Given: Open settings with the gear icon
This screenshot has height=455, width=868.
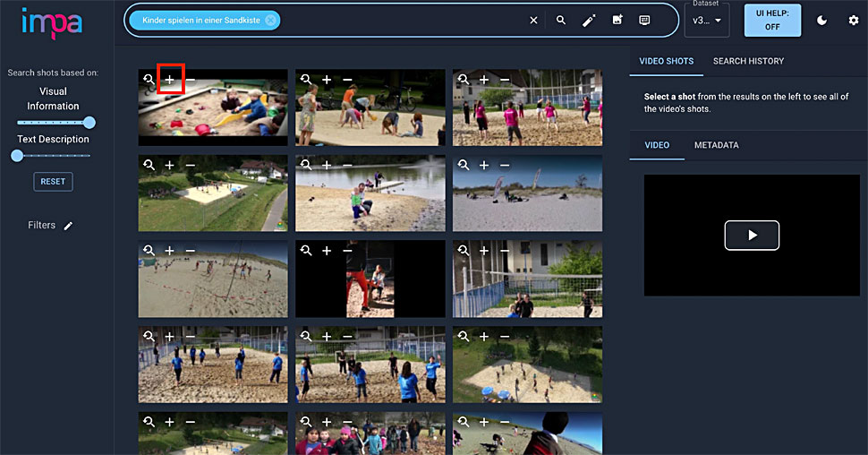Looking at the screenshot, I should click(x=854, y=21).
